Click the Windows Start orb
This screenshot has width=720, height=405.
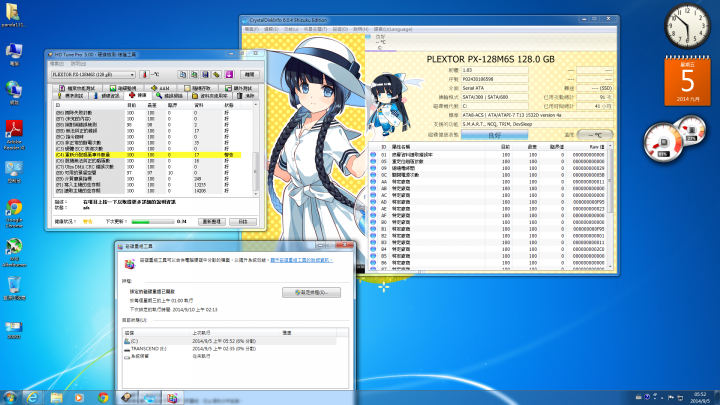coord(10,397)
